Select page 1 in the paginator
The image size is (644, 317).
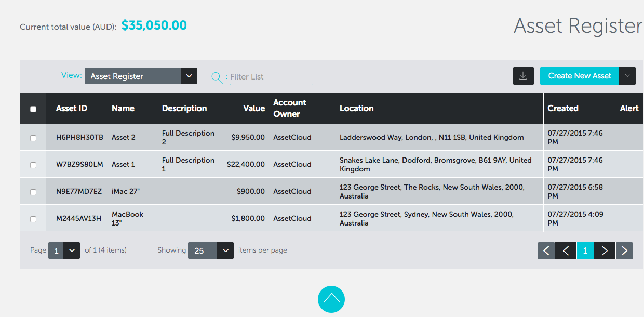pyautogui.click(x=585, y=250)
